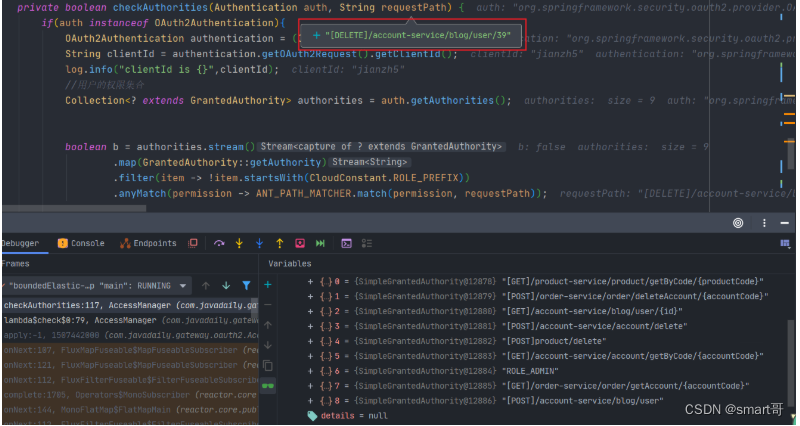Click the "[POST]product/delete" value
The image size is (800, 426).
click(554, 341)
